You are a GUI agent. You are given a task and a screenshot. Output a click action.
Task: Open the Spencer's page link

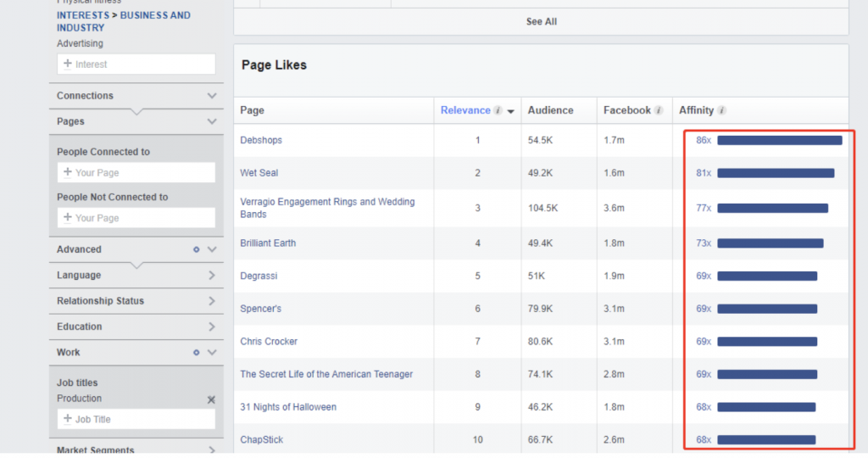(x=261, y=309)
